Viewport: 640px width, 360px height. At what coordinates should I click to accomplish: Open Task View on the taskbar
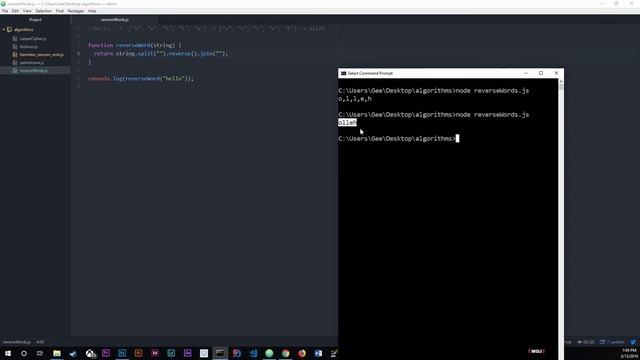40,353
